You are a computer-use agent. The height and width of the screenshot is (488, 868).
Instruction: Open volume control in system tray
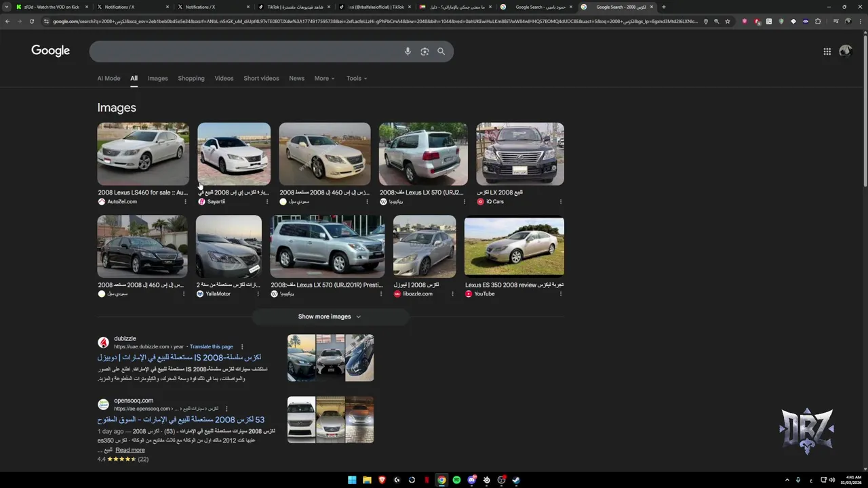click(832, 480)
